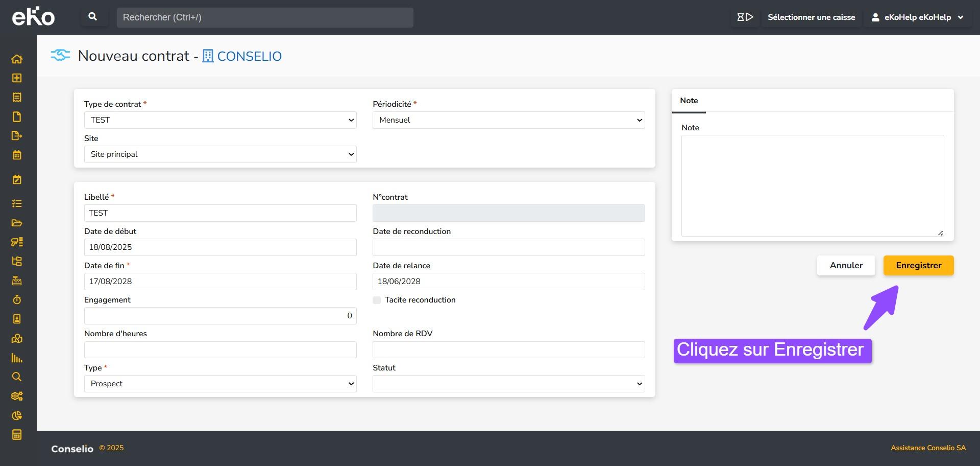The image size is (980, 466).
Task: Open the cash register icon in sidebar
Action: point(17,281)
